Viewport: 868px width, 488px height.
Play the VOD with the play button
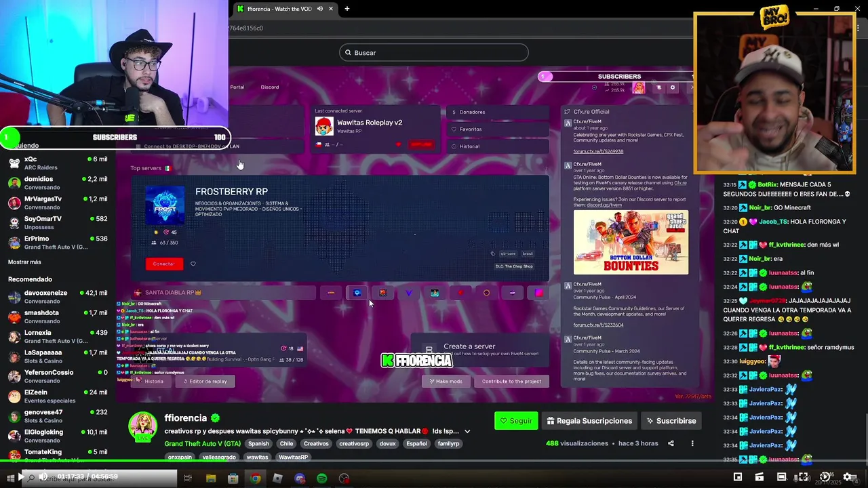21,477
